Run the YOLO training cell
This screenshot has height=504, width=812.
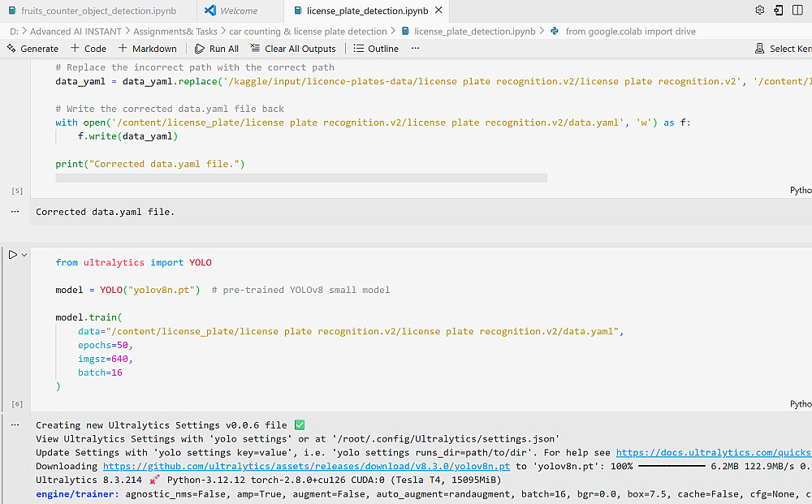12,255
